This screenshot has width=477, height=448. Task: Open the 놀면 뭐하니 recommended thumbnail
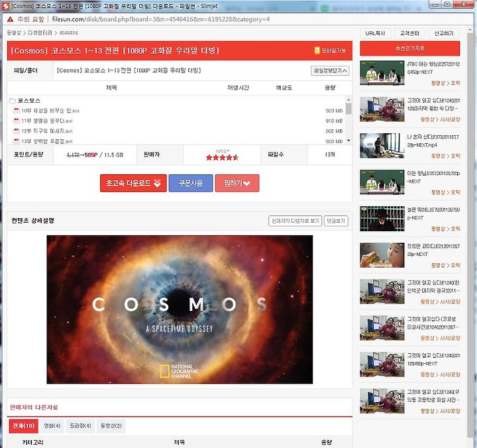(x=382, y=219)
